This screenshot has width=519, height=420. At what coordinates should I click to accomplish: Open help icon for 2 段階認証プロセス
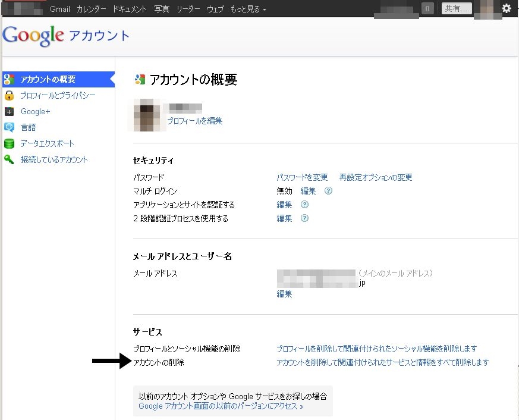coord(304,218)
